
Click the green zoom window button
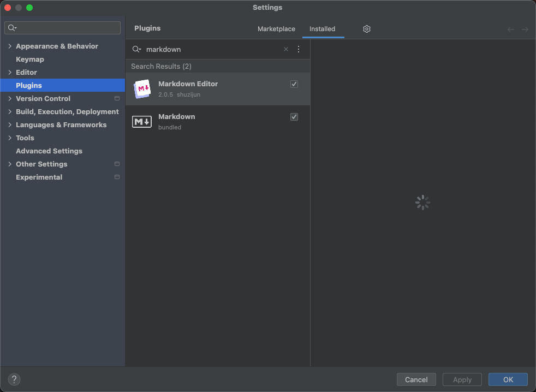29,8
